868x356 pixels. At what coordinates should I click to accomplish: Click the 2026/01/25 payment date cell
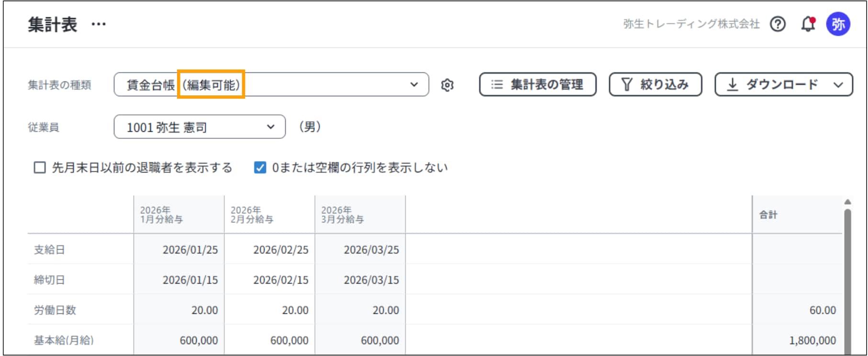click(179, 250)
